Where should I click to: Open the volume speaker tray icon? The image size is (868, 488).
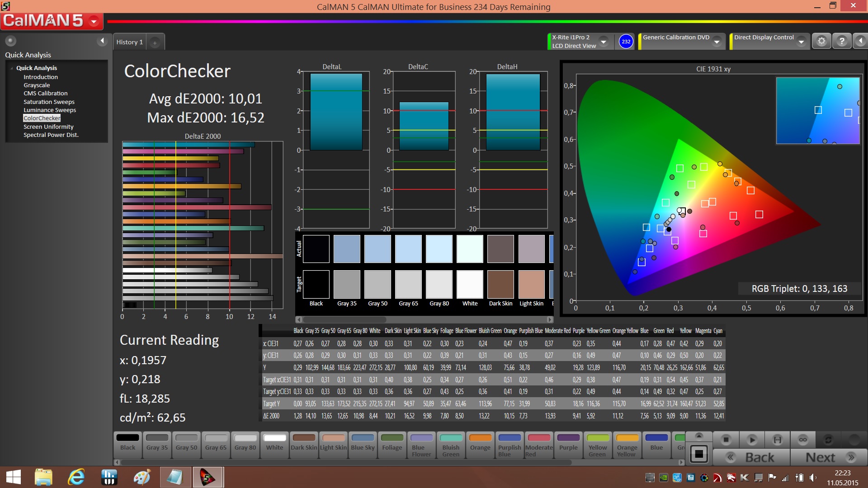(813, 478)
